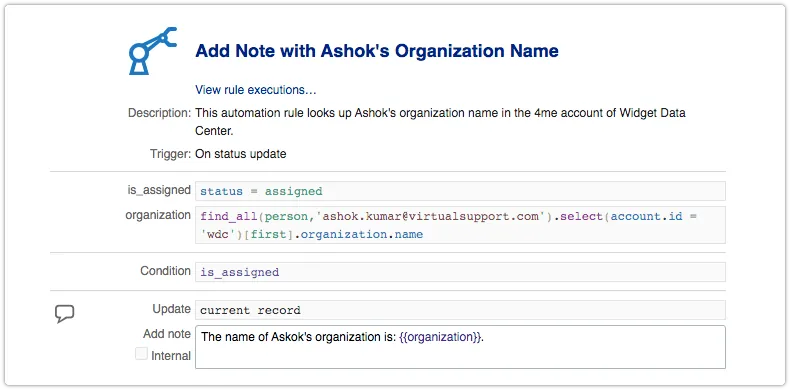Click the Condition field with is_assigned

click(x=460, y=272)
